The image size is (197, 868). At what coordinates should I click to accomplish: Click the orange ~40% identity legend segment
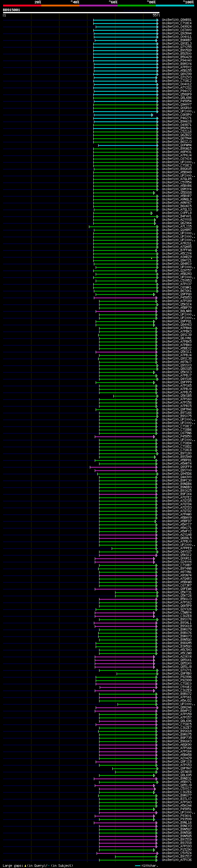60,6
